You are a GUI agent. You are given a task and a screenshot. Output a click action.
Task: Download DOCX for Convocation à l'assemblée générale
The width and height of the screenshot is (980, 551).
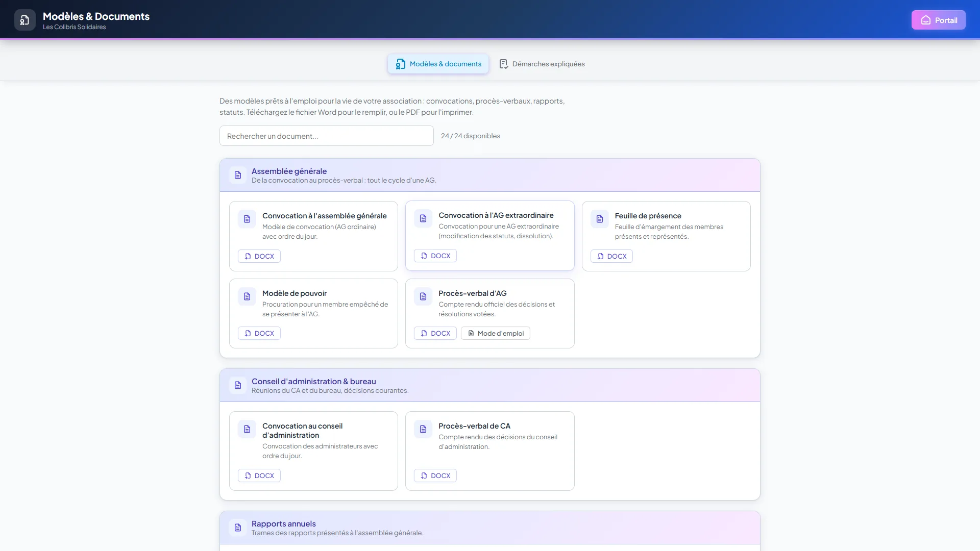(x=259, y=256)
